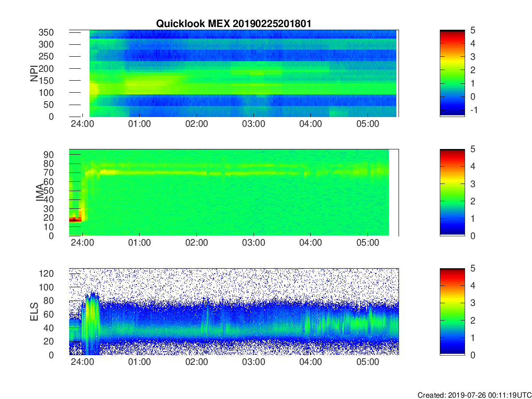Click the 5 label on IMA colorbar
This screenshot has height=399, width=532.
[x=473, y=149]
